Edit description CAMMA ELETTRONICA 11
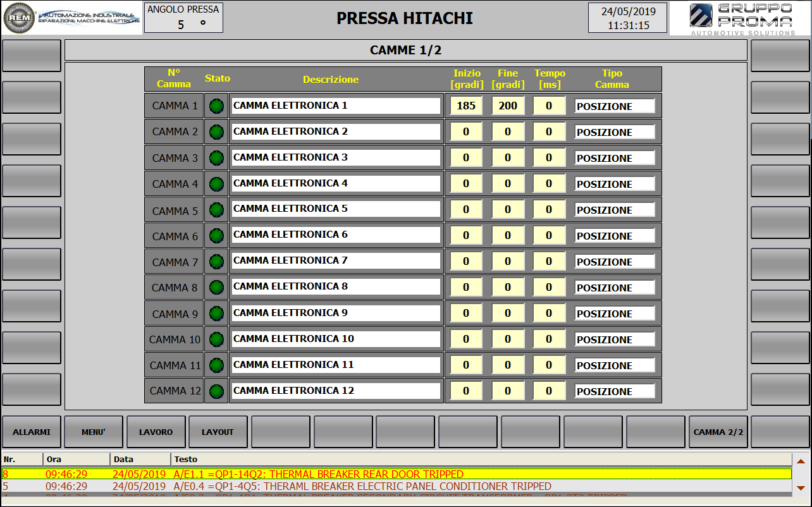 click(336, 365)
